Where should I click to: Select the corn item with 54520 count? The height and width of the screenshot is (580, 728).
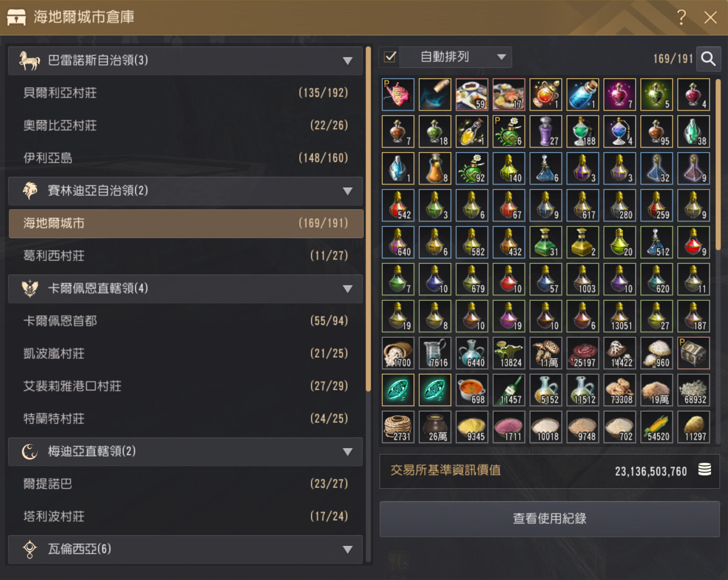tap(656, 427)
